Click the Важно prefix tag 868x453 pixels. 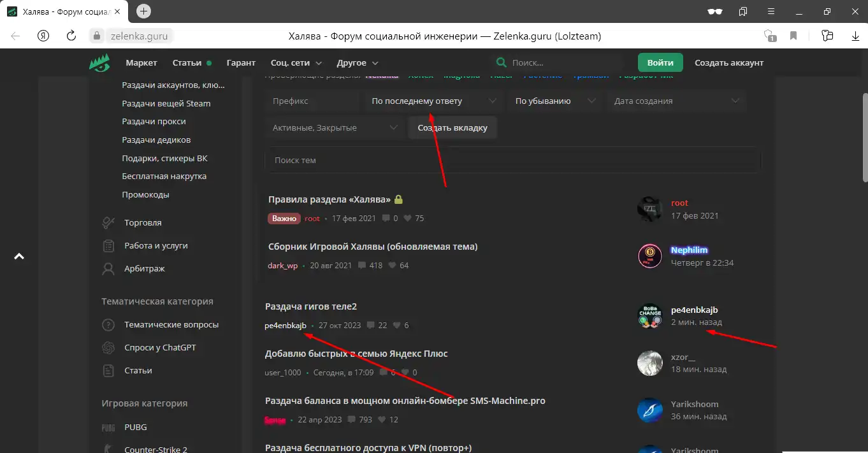[284, 218]
